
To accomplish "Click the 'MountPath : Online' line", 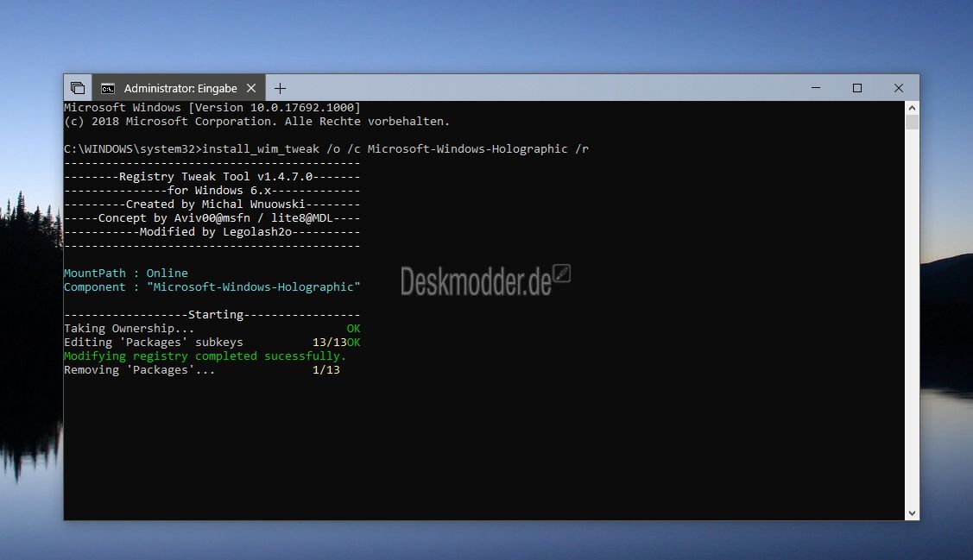I will click(x=126, y=273).
